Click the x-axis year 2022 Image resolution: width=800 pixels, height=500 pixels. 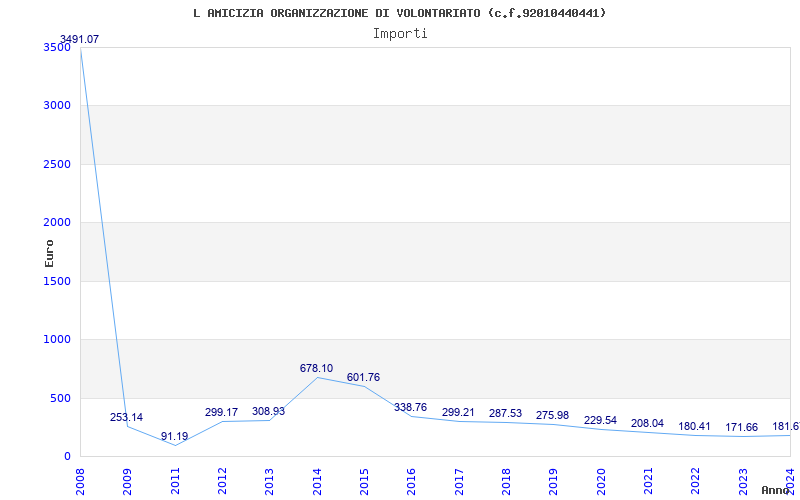pyautogui.click(x=695, y=482)
